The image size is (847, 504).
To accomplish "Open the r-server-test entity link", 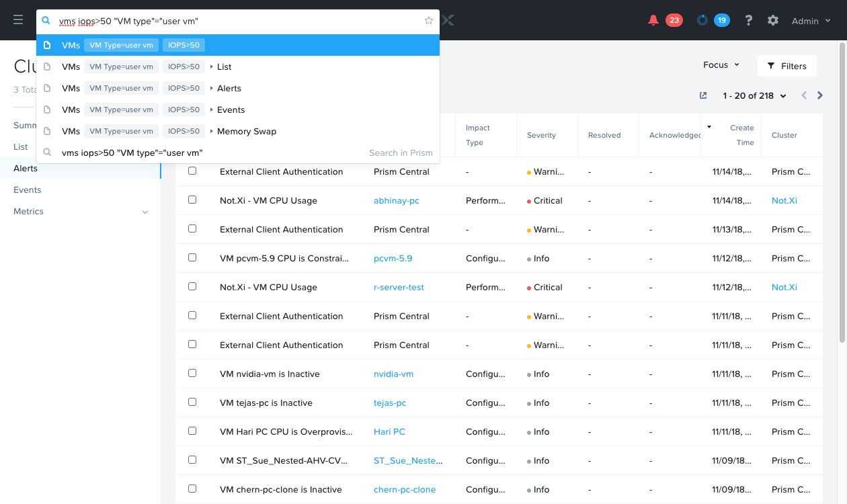I will click(x=399, y=287).
